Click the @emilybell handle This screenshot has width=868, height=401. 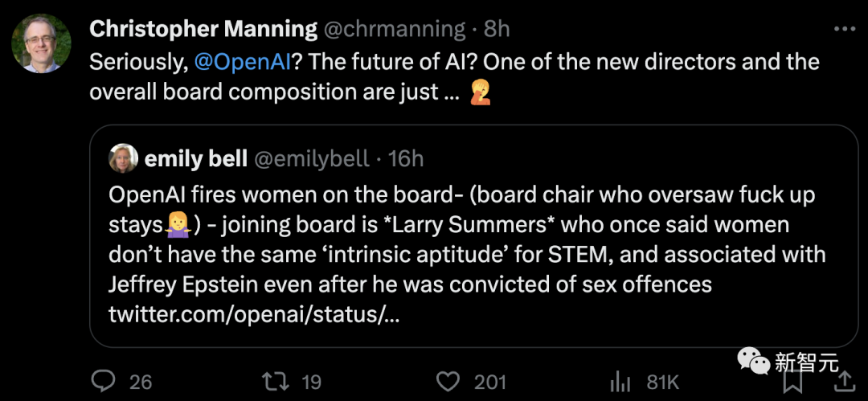(312, 159)
